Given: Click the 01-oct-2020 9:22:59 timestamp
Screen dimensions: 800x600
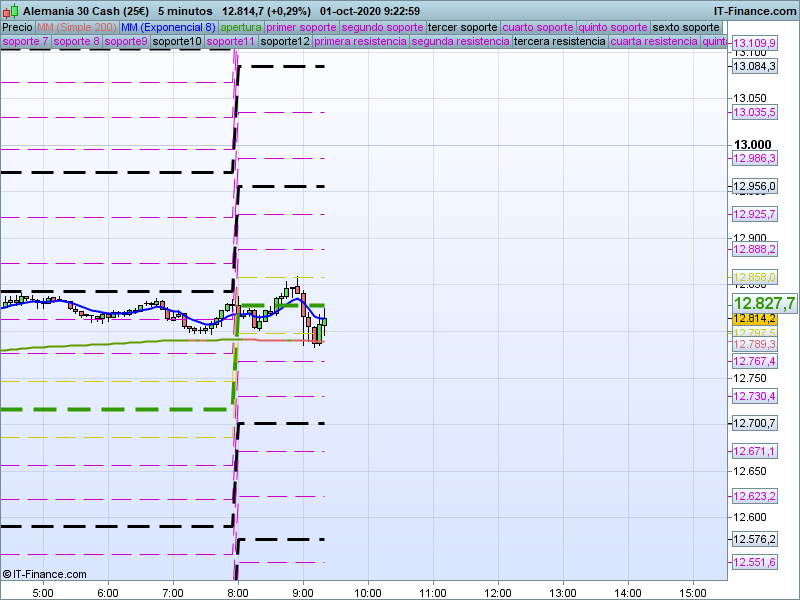Looking at the screenshot, I should click(x=370, y=11).
